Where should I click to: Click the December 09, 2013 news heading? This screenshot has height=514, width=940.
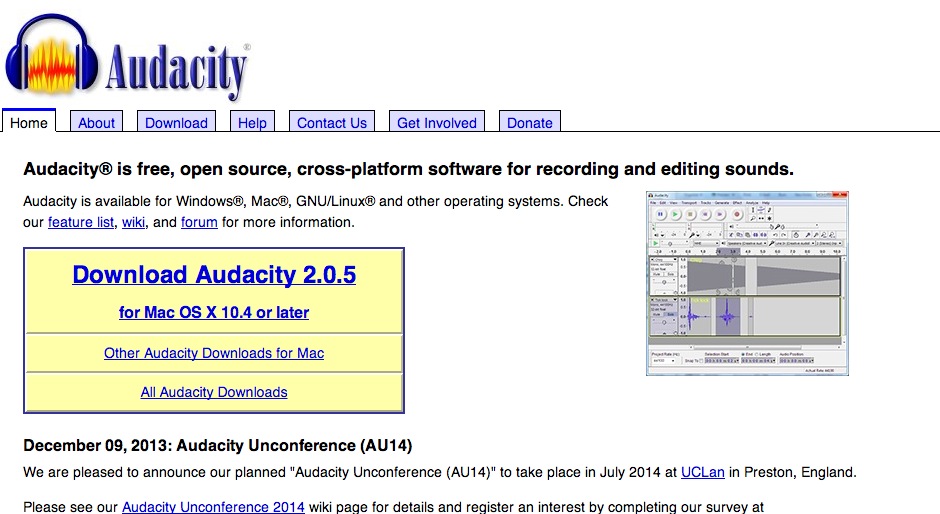218,446
